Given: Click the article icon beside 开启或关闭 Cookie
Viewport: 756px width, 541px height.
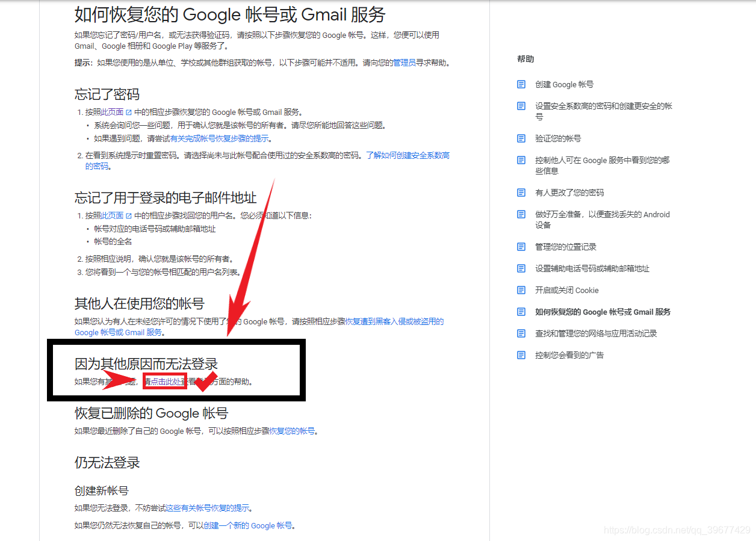Looking at the screenshot, I should (x=521, y=290).
